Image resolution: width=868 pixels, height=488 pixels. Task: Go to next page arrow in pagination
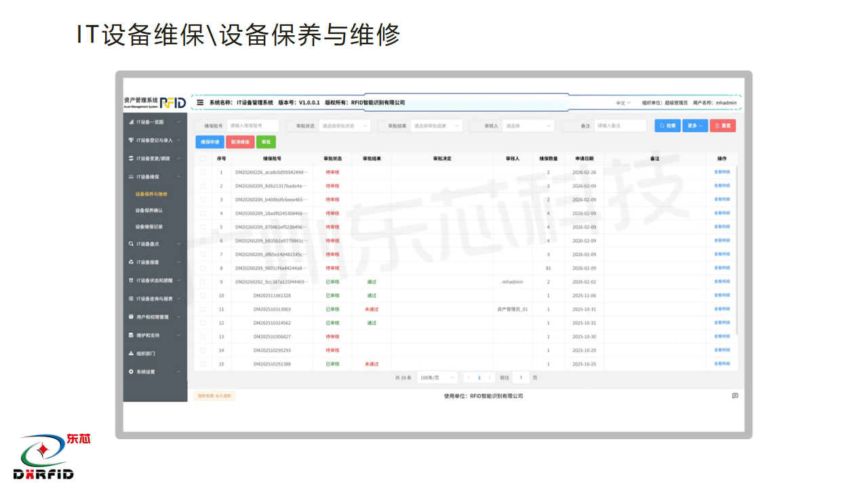(x=490, y=378)
